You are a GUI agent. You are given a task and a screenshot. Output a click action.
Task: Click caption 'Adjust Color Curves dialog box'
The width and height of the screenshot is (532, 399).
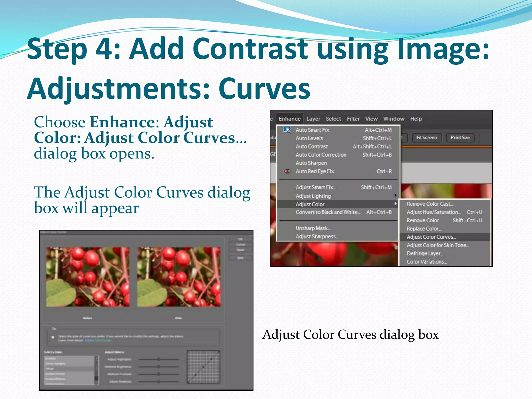click(x=350, y=335)
